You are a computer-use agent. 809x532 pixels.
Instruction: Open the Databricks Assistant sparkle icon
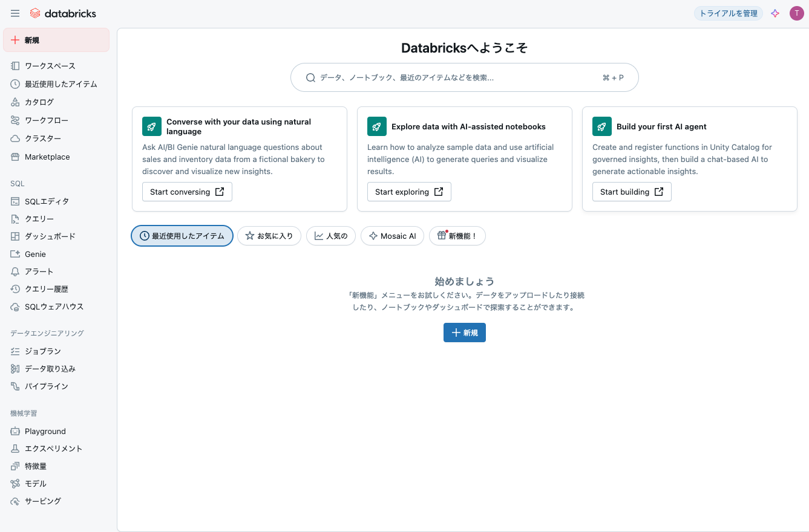pyautogui.click(x=775, y=13)
